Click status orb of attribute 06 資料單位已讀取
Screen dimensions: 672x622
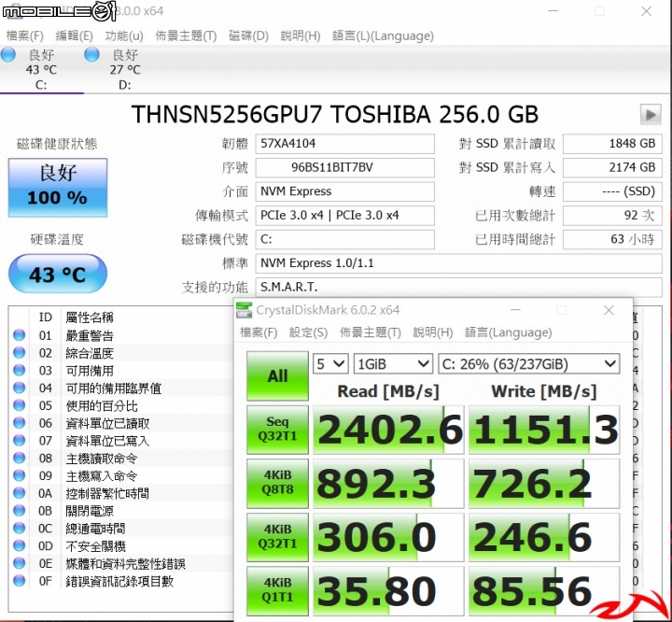[x=20, y=423]
